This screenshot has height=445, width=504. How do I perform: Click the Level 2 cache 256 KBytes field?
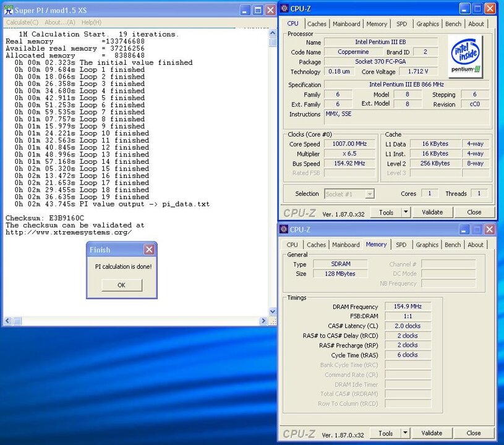435,163
